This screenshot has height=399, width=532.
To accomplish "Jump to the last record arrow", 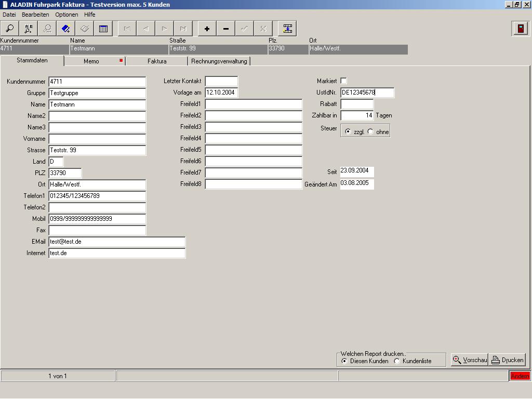I will pos(183,29).
